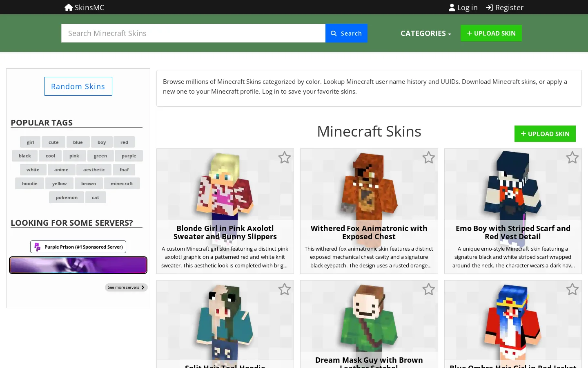Choose the green tag

100,156
